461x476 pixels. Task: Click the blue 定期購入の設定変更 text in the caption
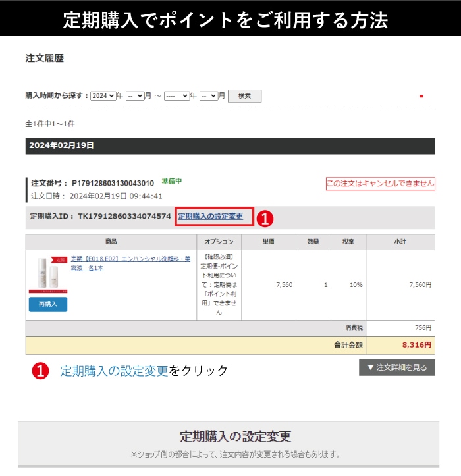coord(114,371)
